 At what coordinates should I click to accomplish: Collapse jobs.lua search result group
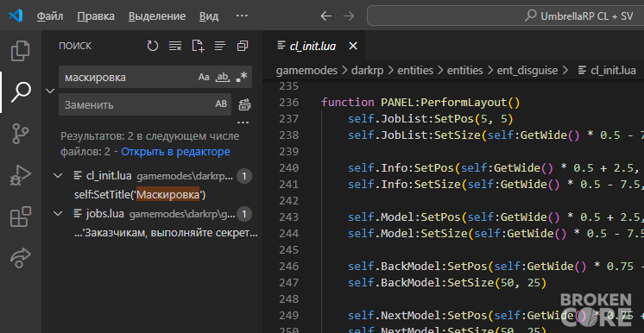(x=58, y=213)
